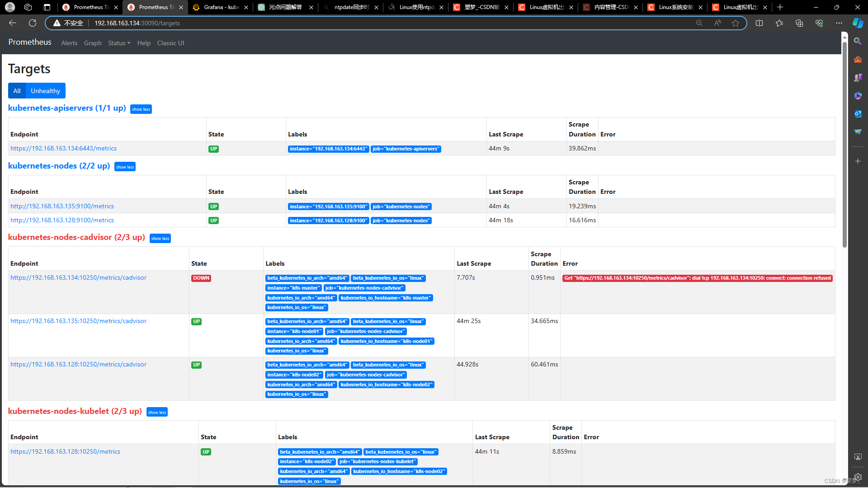Open the Graph nav item
The height and width of the screenshot is (488, 868).
point(93,43)
